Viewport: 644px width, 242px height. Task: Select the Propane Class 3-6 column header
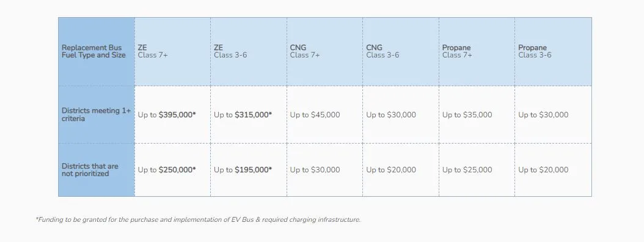pyautogui.click(x=553, y=51)
